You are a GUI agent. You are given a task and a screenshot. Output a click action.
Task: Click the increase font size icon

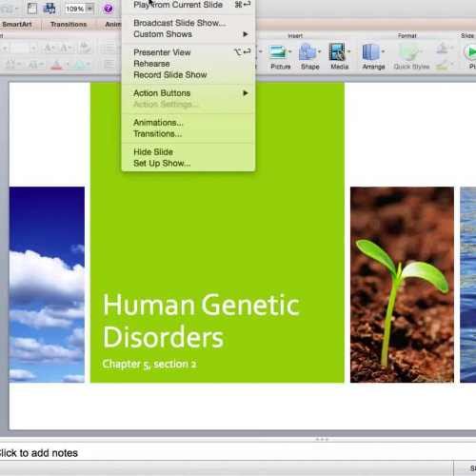[x=50, y=48]
